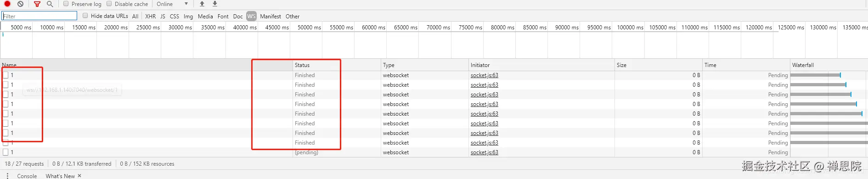Image resolution: width=868 pixels, height=179 pixels.
Task: Open network search magnifier icon
Action: coord(50,4)
